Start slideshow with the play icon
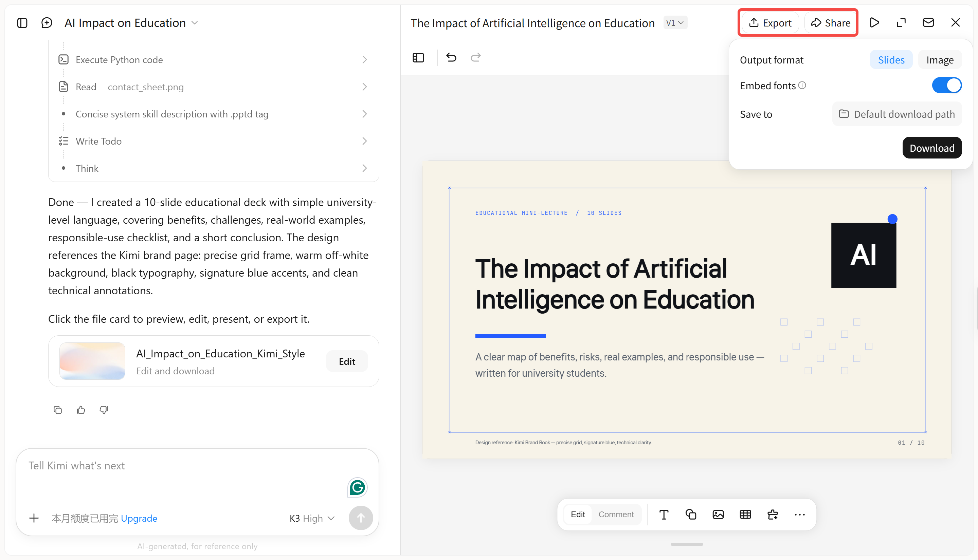978x560 pixels. coord(874,23)
